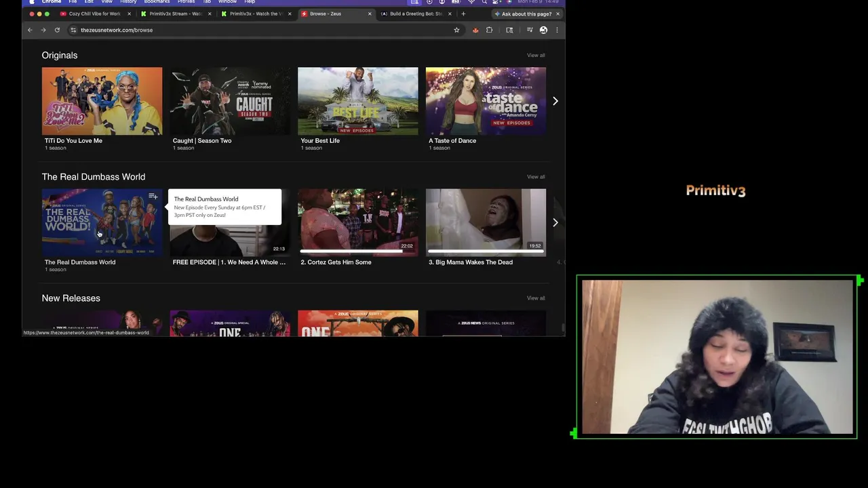Open the Your Best Life thumbnail
This screenshot has height=488, width=868.
click(358, 101)
